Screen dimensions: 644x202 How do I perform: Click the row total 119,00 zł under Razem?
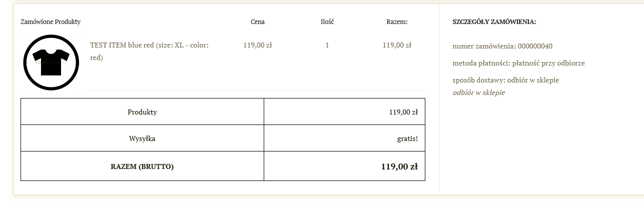pyautogui.click(x=397, y=45)
